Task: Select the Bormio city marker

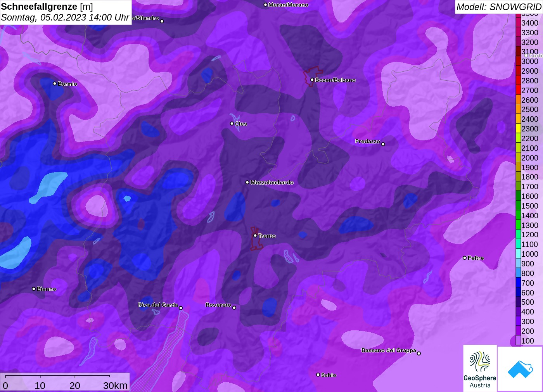Action: point(55,83)
